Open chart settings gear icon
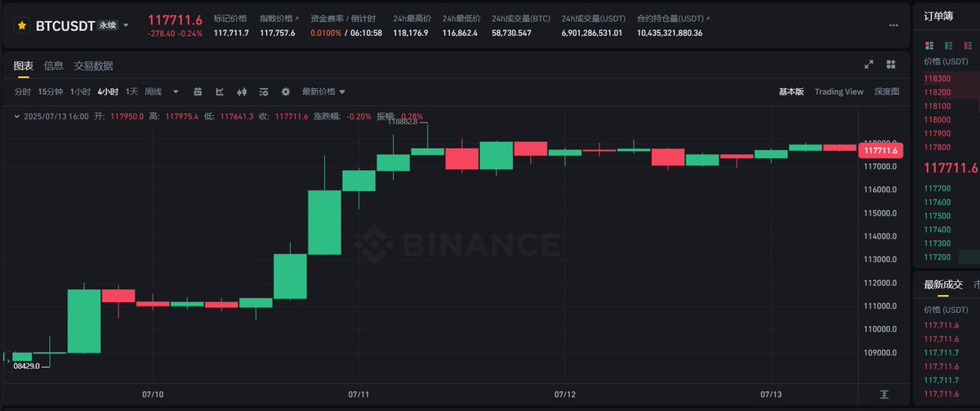The height and width of the screenshot is (411, 980). (286, 92)
